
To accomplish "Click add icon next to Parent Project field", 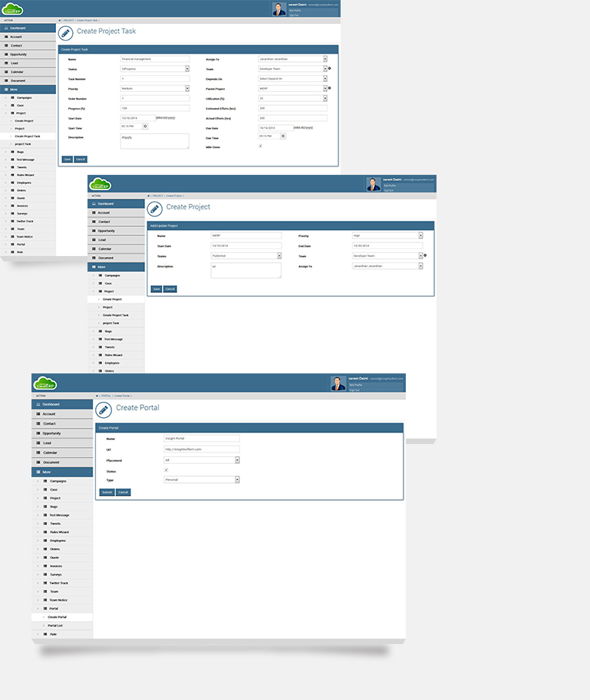I will point(330,88).
